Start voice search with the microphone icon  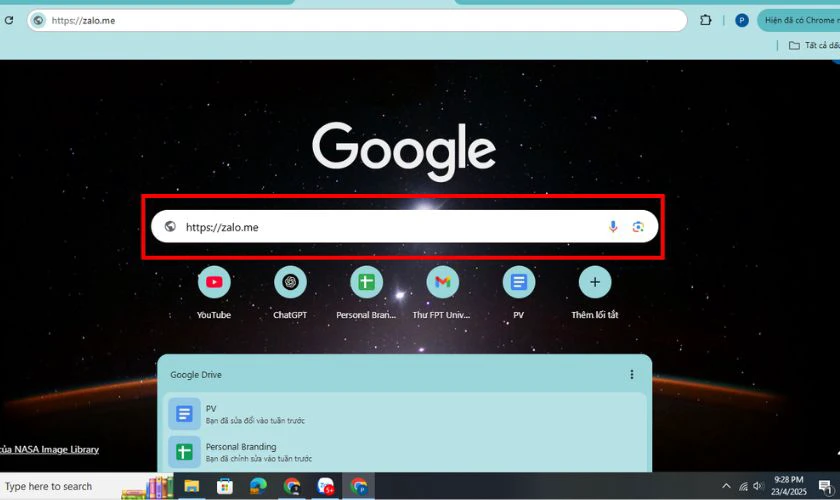(613, 227)
